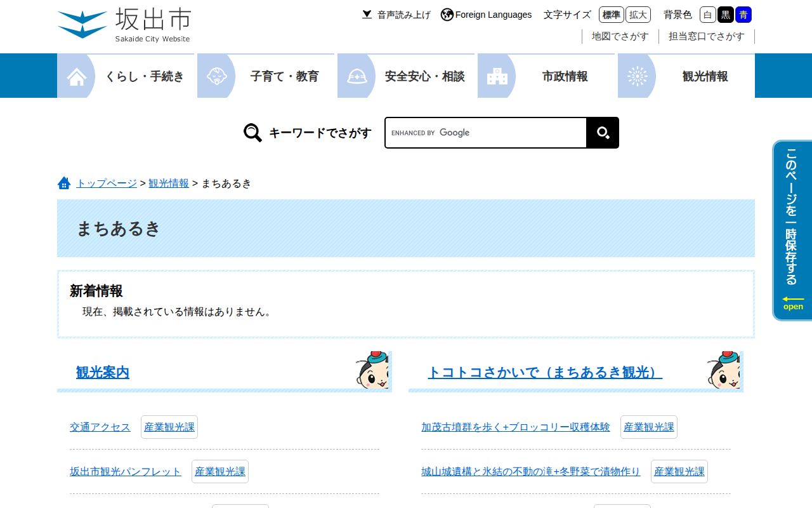812x508 pixels.
Task: Switch background color to white 白
Action: (708, 15)
